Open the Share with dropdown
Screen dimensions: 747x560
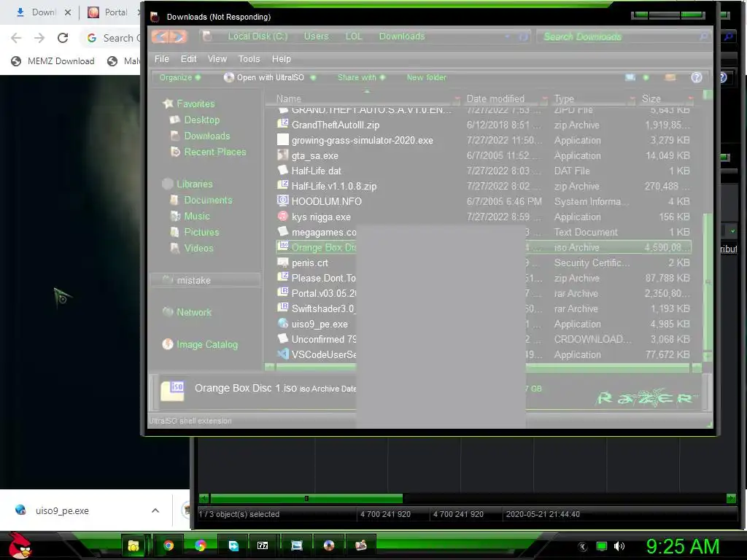(361, 77)
